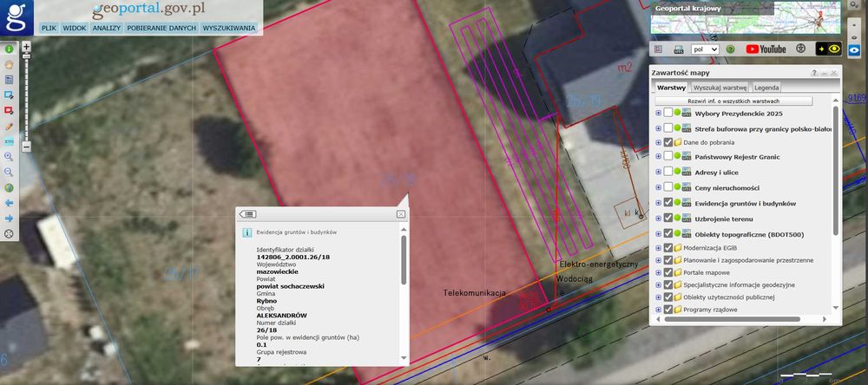Select the green info identify tool
This screenshot has height=385, width=868.
point(9,49)
